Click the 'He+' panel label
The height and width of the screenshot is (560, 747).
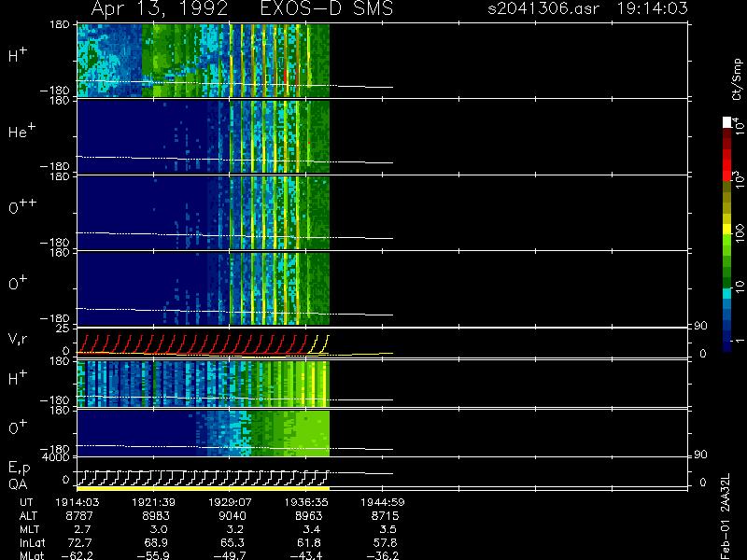21,131
